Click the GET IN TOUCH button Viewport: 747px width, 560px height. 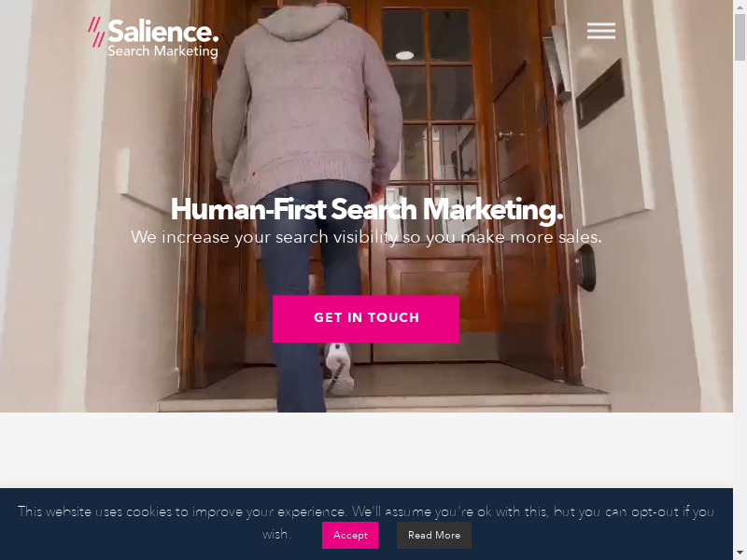coord(366,318)
